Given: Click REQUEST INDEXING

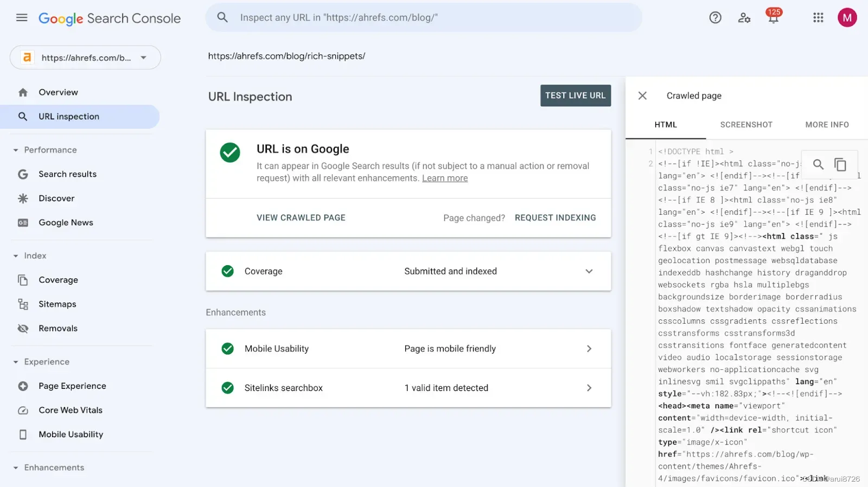Looking at the screenshot, I should 555,217.
